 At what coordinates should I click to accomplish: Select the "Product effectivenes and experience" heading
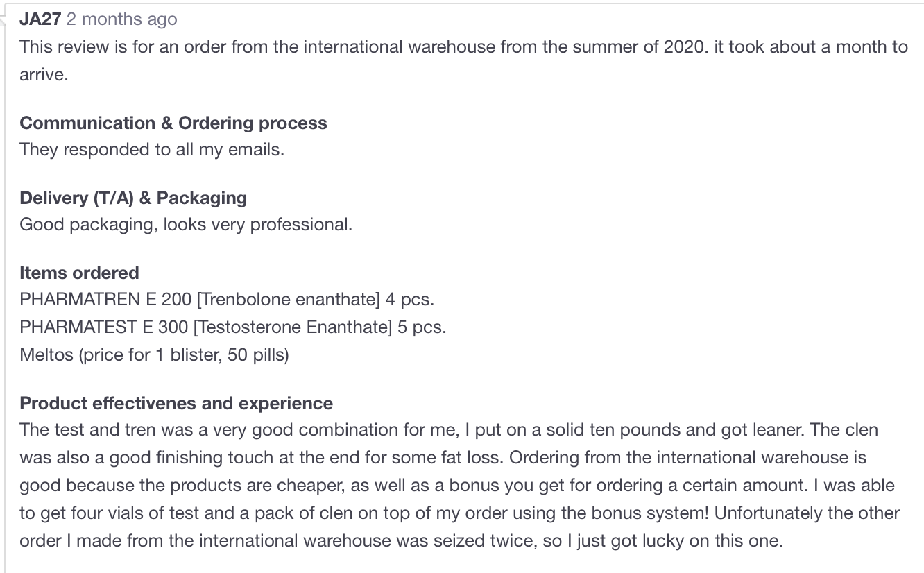pyautogui.click(x=176, y=403)
